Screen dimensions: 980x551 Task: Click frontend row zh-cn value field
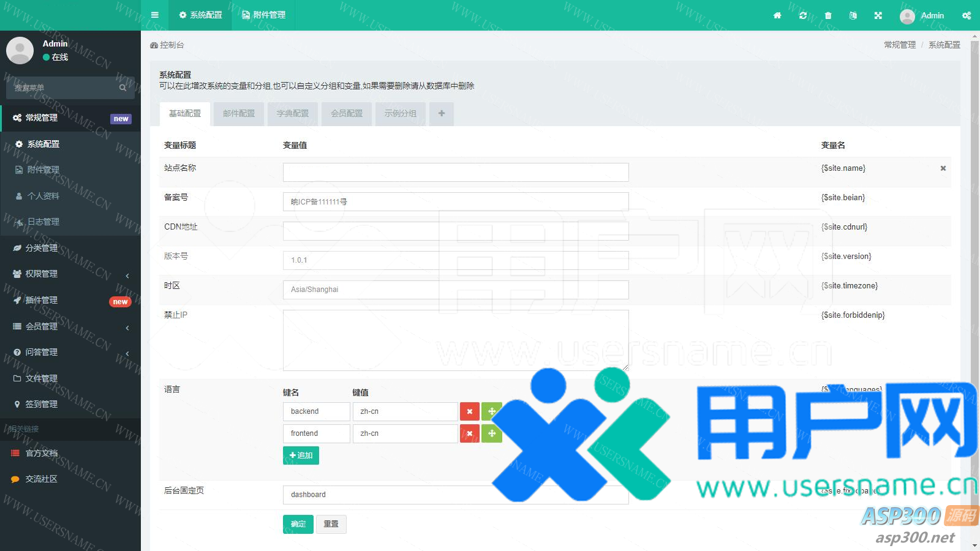point(405,433)
